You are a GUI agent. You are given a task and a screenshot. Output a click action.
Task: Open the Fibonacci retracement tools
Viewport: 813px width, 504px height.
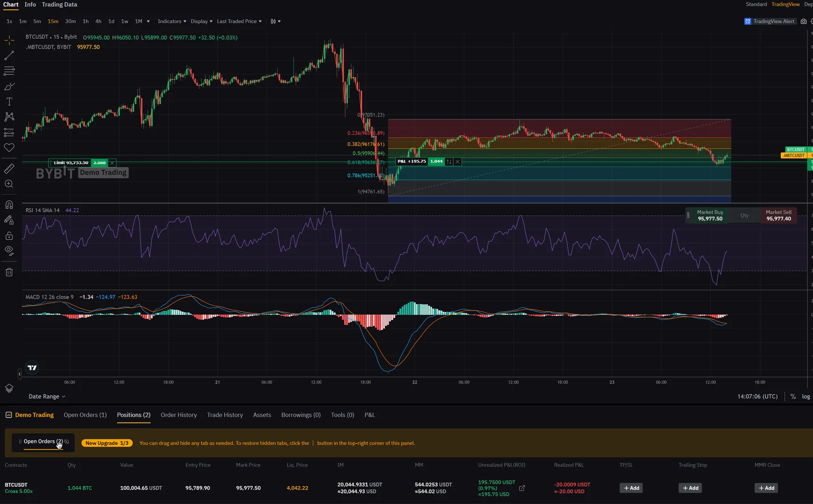(x=9, y=71)
